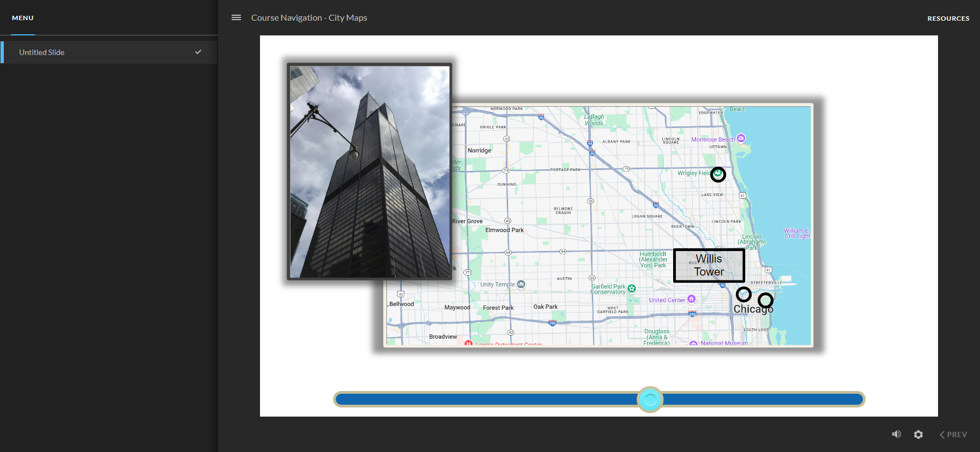This screenshot has width=980, height=452.
Task: Click the Course Navigation - City Maps title
Action: coord(309,18)
